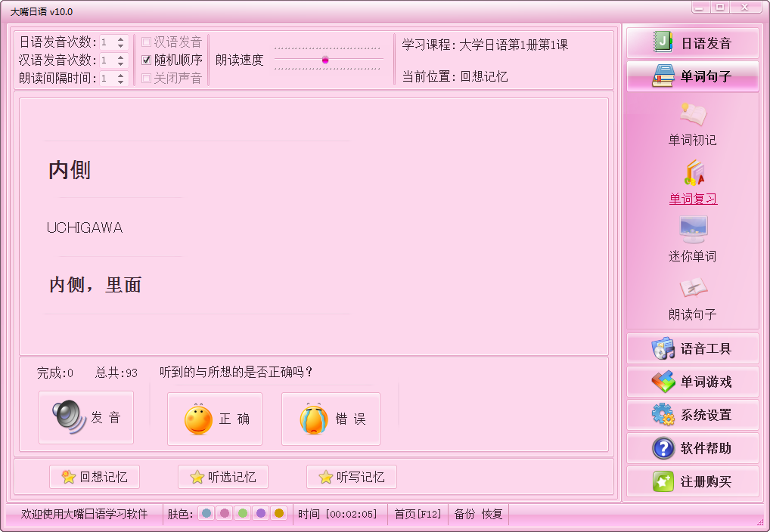Viewport: 770px width, 532px height.
Task: Choose the green skin color swatch
Action: [243, 513]
